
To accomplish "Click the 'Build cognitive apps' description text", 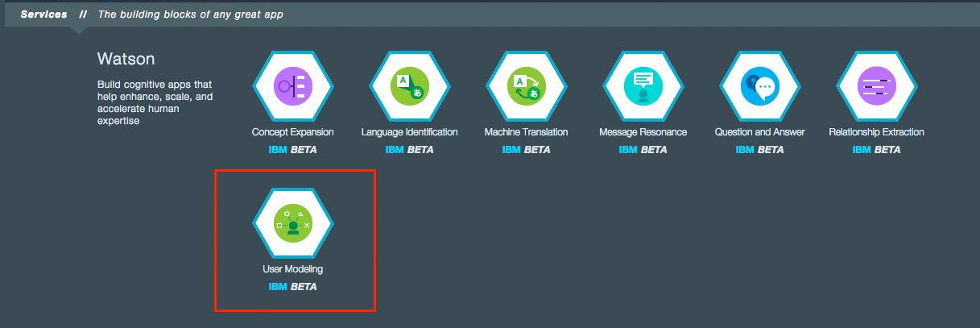I will click(155, 102).
